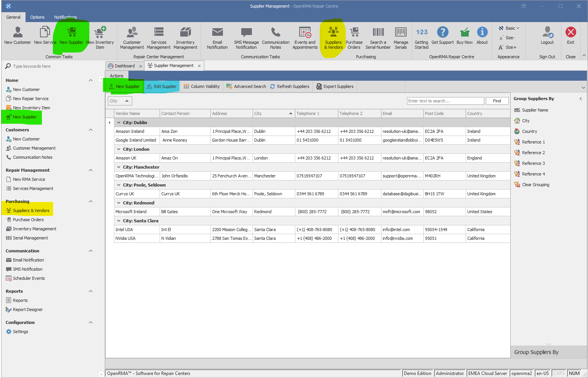Open Report Designer in navigation pane

24,309
